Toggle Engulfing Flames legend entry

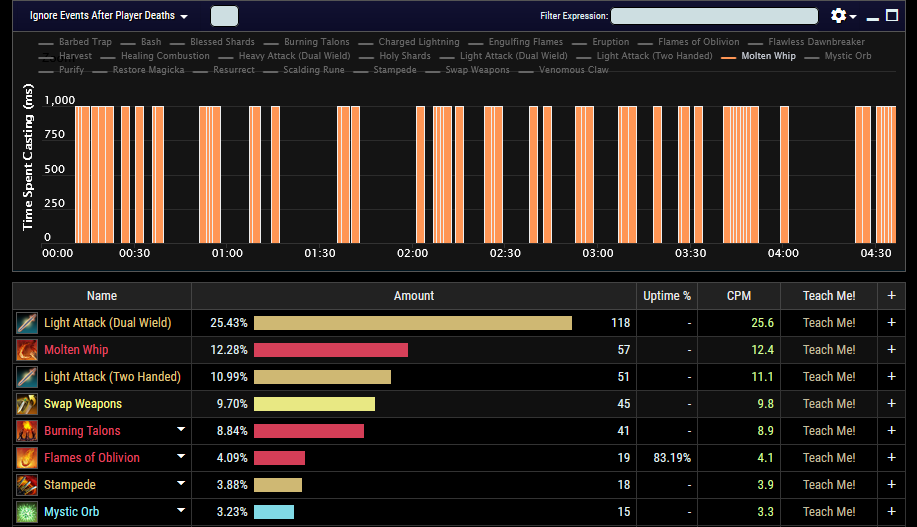point(516,42)
